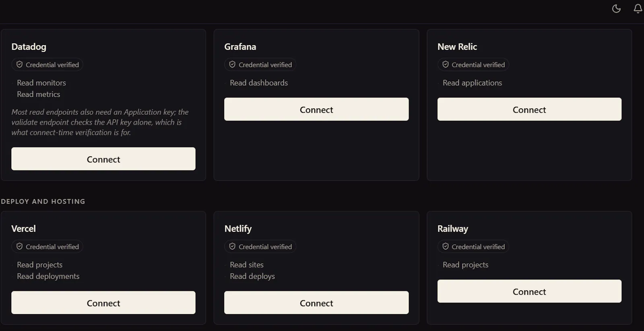Click the Datadog Application key note text
Screen dimensions: 644x331
(x=100, y=122)
